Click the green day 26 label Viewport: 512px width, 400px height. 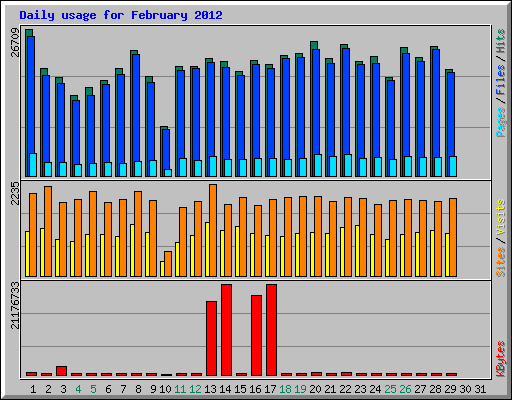click(x=405, y=389)
